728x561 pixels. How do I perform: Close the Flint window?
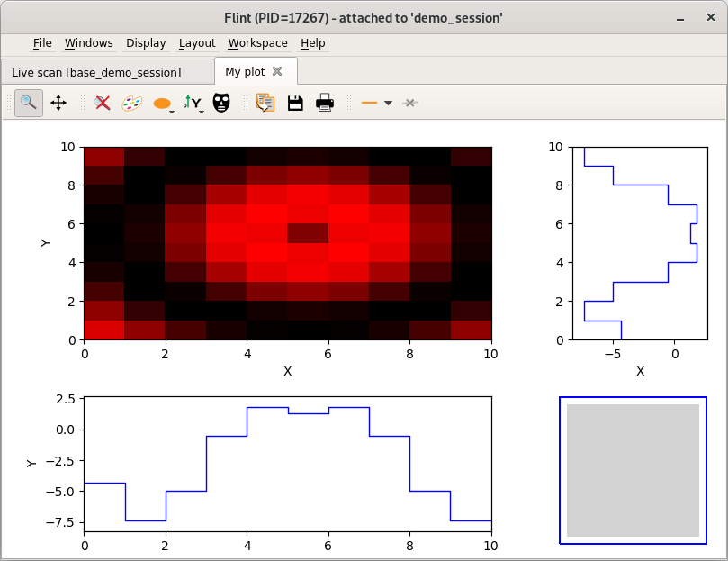(x=710, y=17)
